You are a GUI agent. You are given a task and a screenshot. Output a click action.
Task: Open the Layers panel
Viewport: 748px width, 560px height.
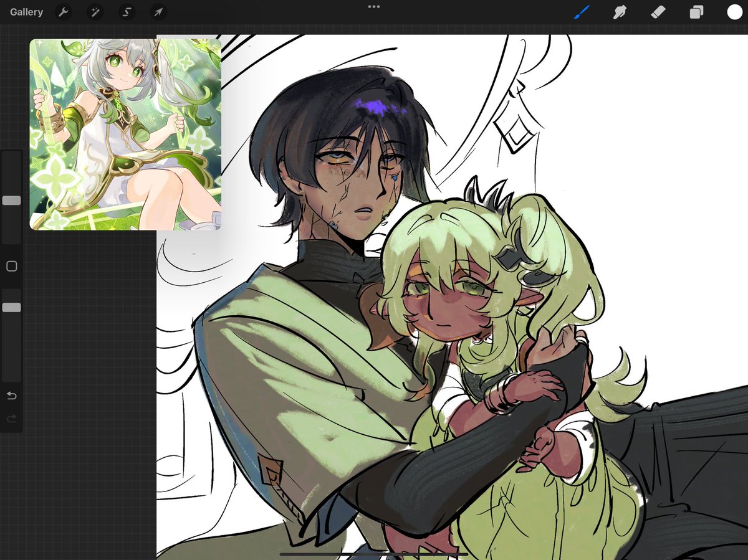[x=696, y=12]
